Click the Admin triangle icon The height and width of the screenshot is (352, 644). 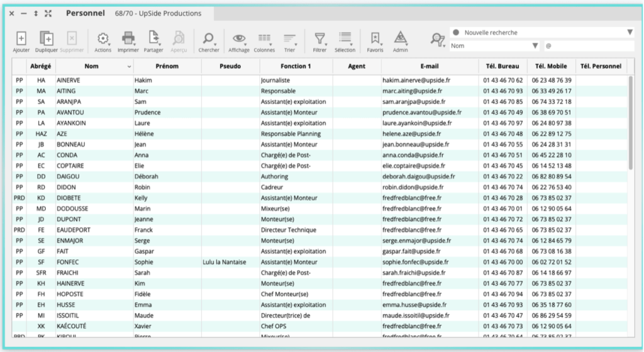400,39
